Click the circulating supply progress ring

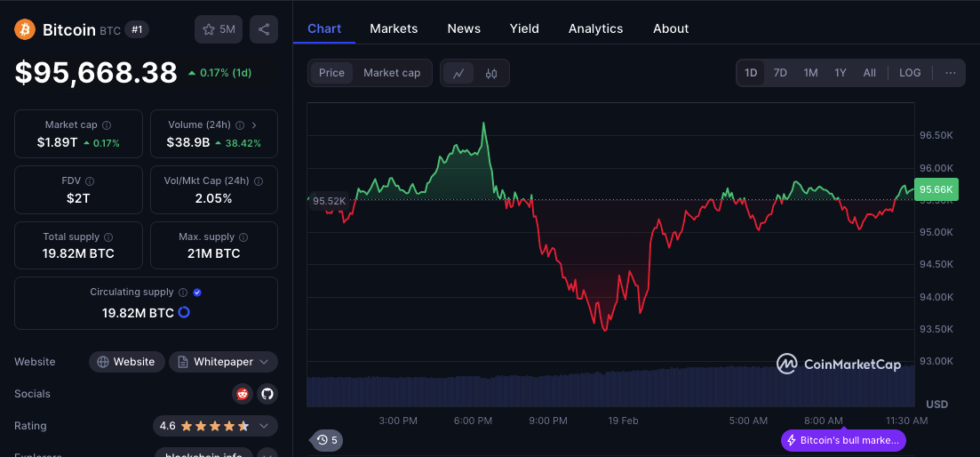click(x=184, y=313)
